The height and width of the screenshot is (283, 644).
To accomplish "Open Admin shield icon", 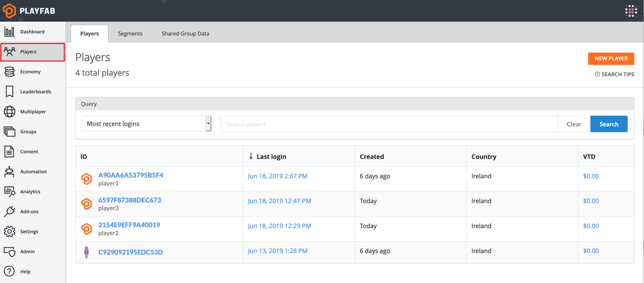I will coord(9,252).
